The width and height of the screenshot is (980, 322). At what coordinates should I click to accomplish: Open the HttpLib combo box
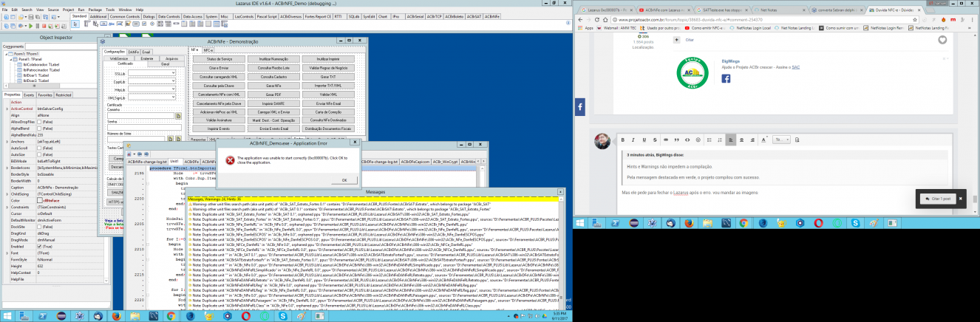[152, 89]
